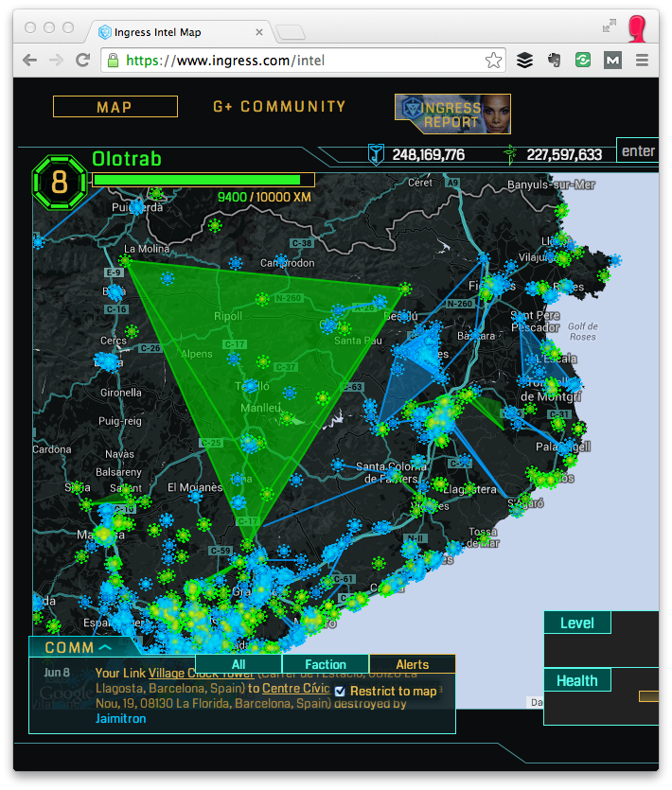Viewport: 672px width, 790px height.
Task: Bookmark page with the star icon
Action: click(x=493, y=61)
